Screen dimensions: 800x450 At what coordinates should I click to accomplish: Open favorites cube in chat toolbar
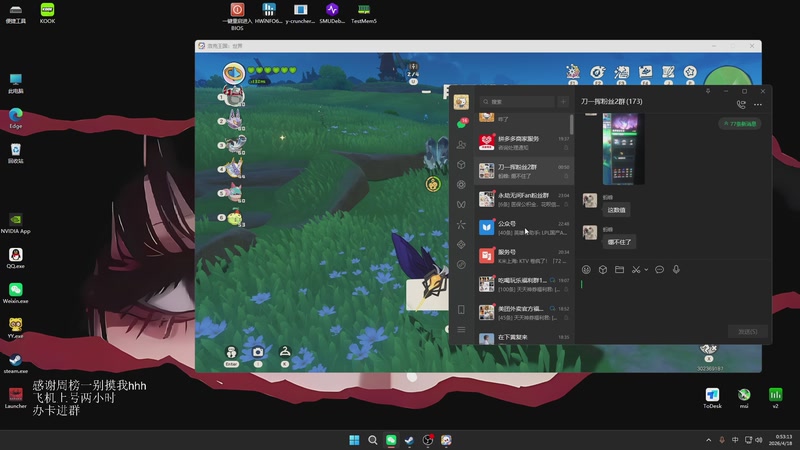(603, 269)
